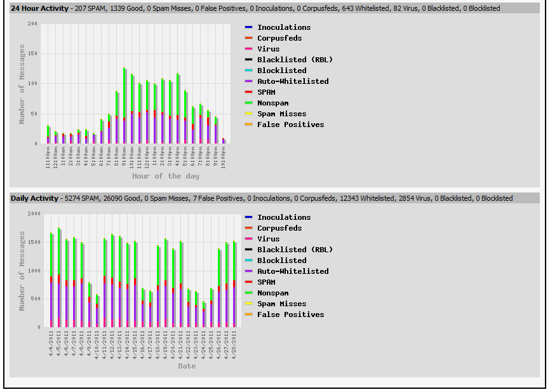This screenshot has width=550, height=392.
Task: Click 'Blocklisted' label in Daily Activity legend
Action: pyautogui.click(x=281, y=260)
